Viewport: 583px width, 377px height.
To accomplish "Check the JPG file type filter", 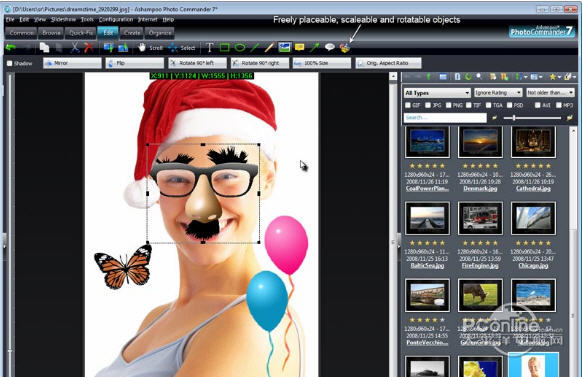I will pyautogui.click(x=428, y=105).
